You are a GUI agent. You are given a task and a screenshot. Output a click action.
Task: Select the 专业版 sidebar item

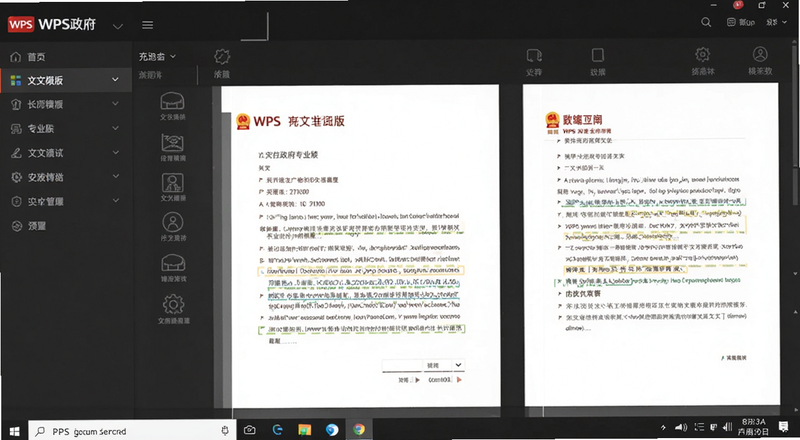(x=33, y=129)
